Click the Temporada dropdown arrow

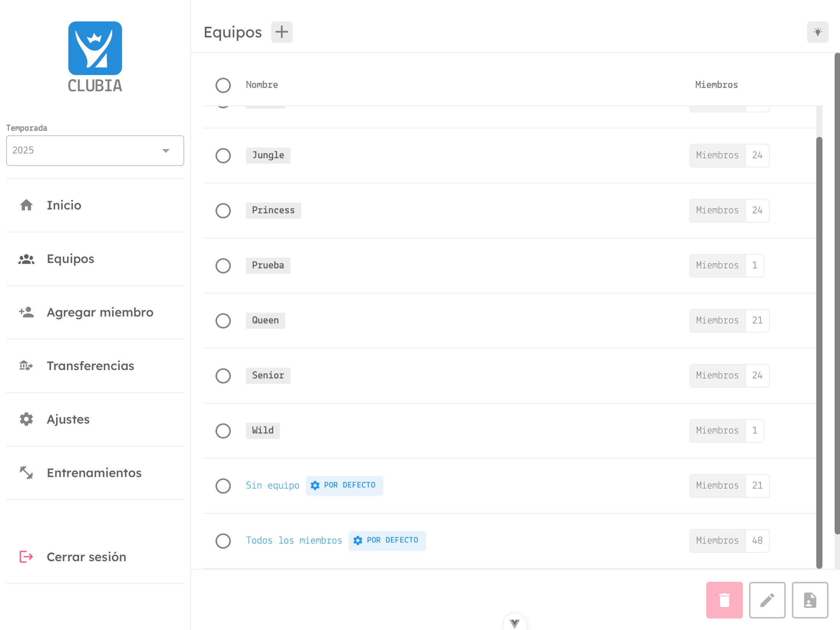[165, 151]
